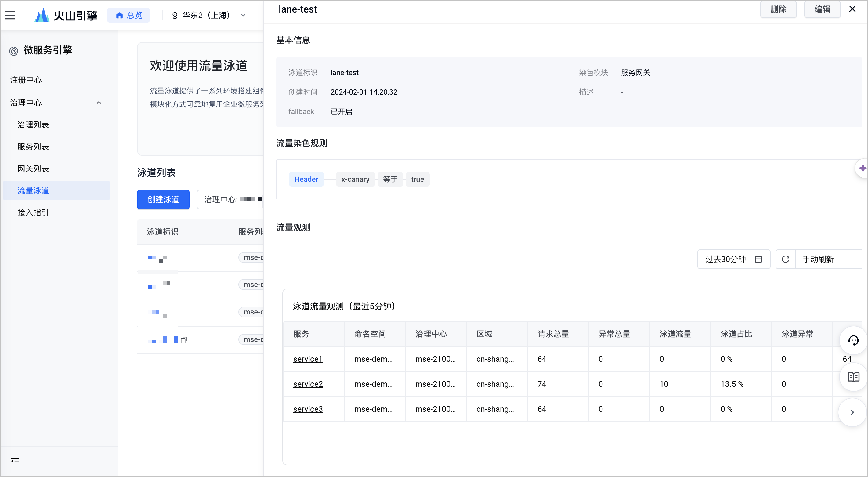
Task: Open 治理列表 in the sidebar
Action: tap(33, 124)
